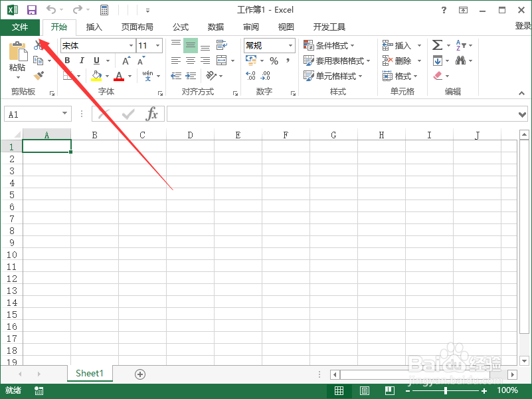Select the Format Painter (格式刷) icon

(x=39, y=74)
